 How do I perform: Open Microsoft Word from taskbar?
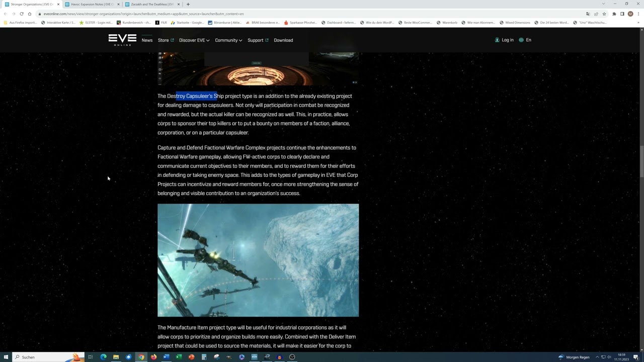(x=166, y=357)
